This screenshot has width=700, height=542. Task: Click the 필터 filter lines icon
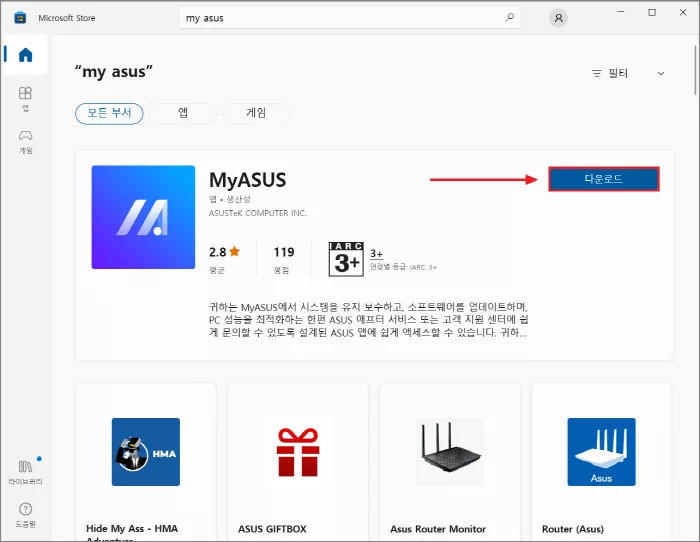596,73
